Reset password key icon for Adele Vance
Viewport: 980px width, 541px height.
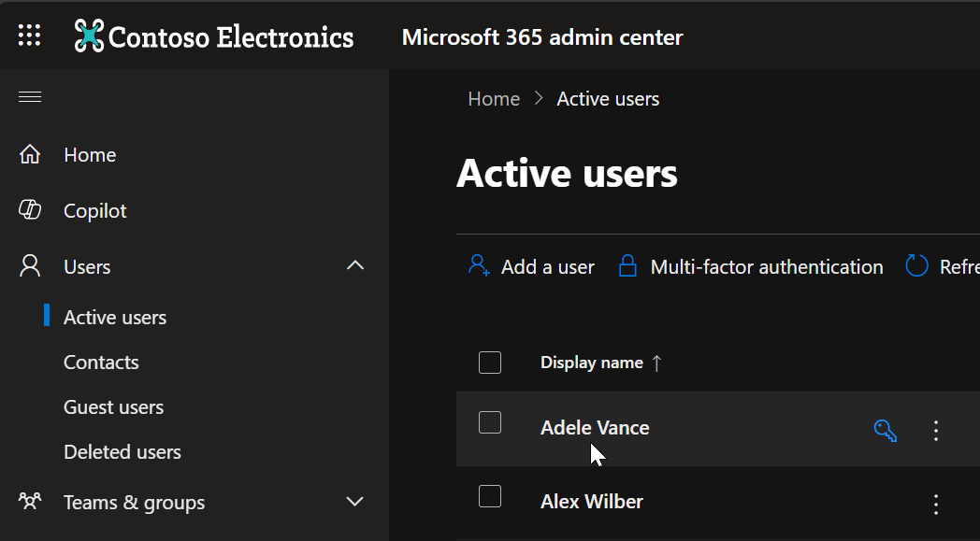coord(885,431)
